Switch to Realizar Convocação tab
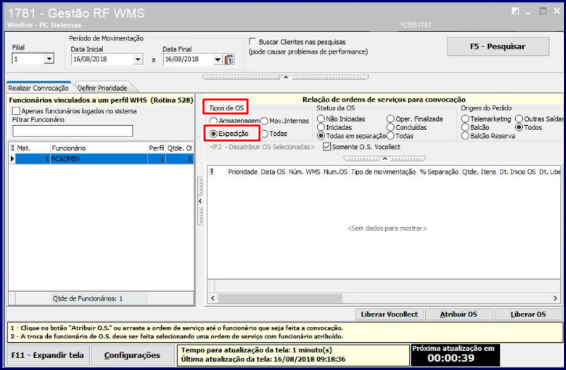 (38, 88)
